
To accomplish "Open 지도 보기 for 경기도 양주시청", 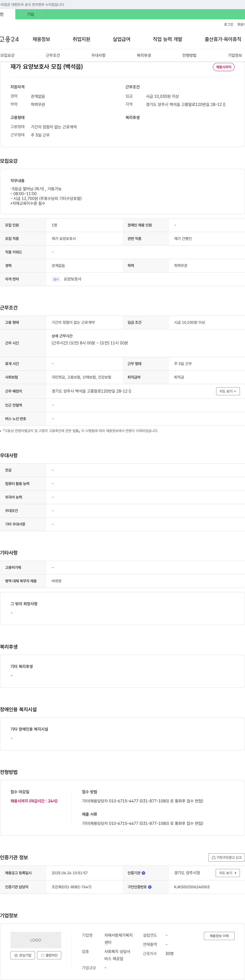I will [x=228, y=873].
